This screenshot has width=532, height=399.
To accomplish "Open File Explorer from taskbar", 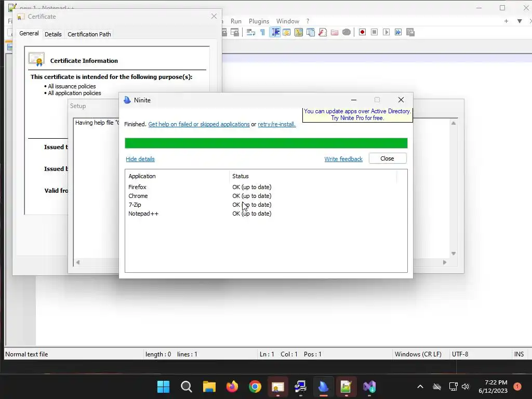I will (x=209, y=387).
